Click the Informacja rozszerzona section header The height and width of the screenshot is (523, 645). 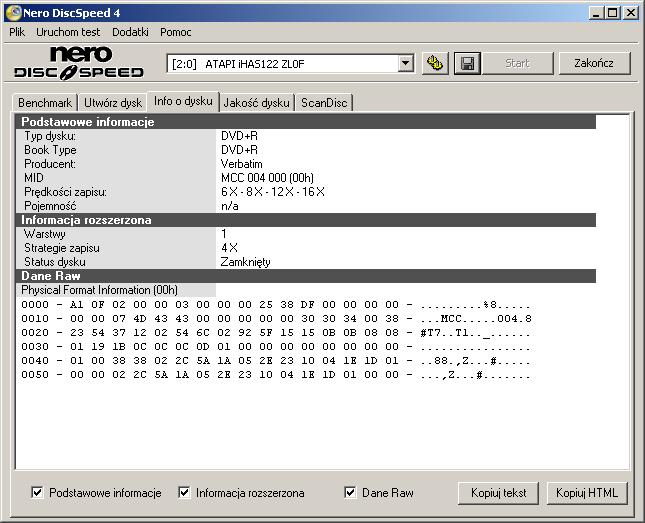[306, 220]
